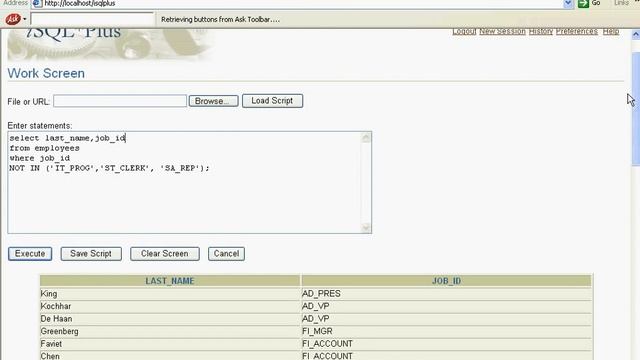Click the Work Screen heading
This screenshot has width=640, height=360.
click(x=46, y=73)
